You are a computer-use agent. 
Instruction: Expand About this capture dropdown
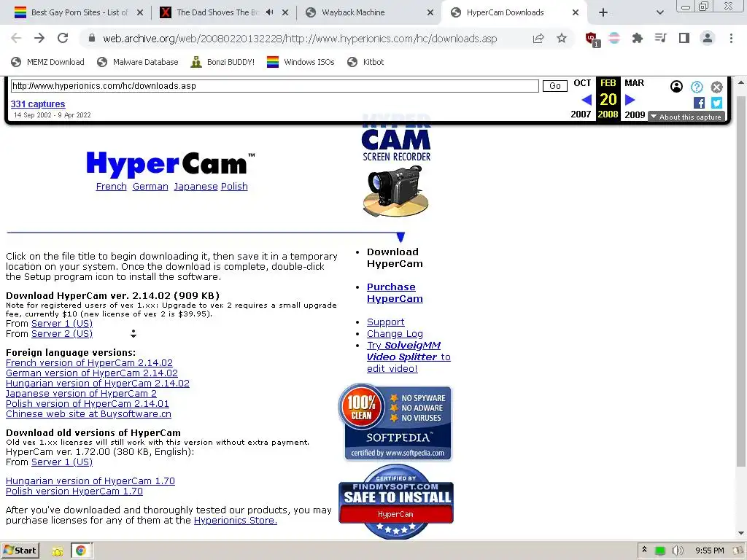pyautogui.click(x=686, y=117)
